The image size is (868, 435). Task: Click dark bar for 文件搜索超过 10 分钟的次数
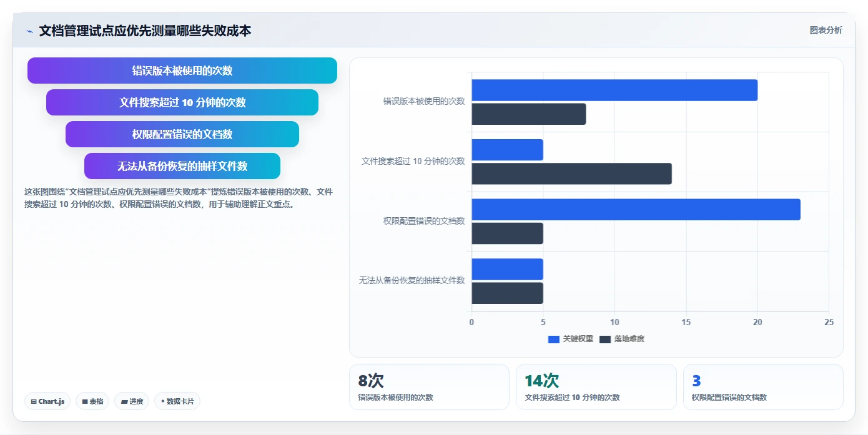click(571, 174)
